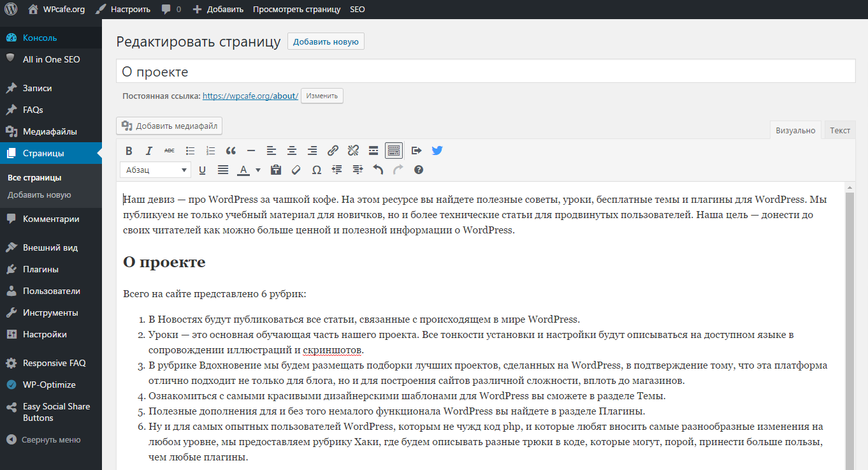
Task: Open Пользователи in the sidebar
Action: [51, 291]
